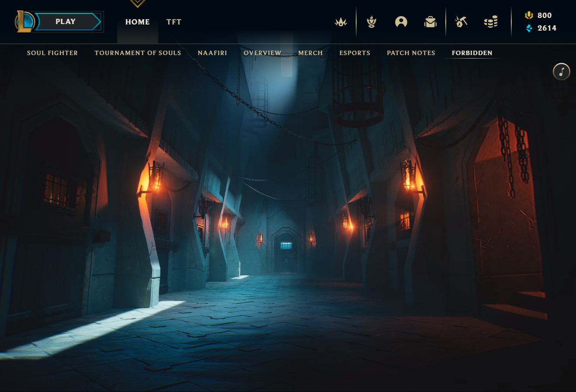
Task: Select the SOUL FIGHTER tab
Action: point(52,53)
